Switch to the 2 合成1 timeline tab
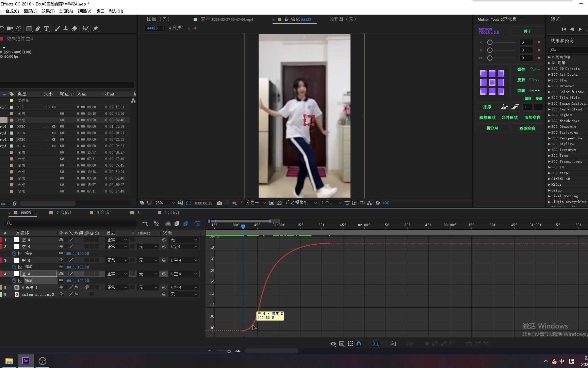The image size is (588, 368). 64,213
